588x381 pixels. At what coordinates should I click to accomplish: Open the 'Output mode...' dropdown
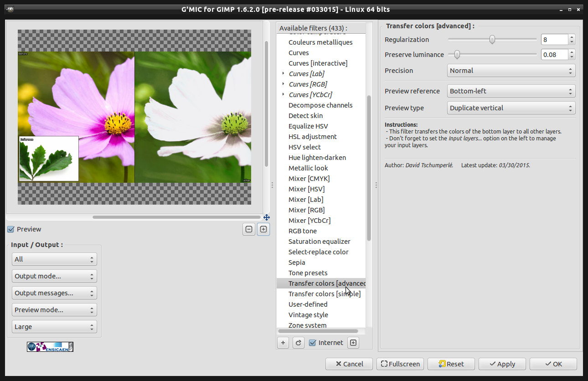(x=54, y=276)
